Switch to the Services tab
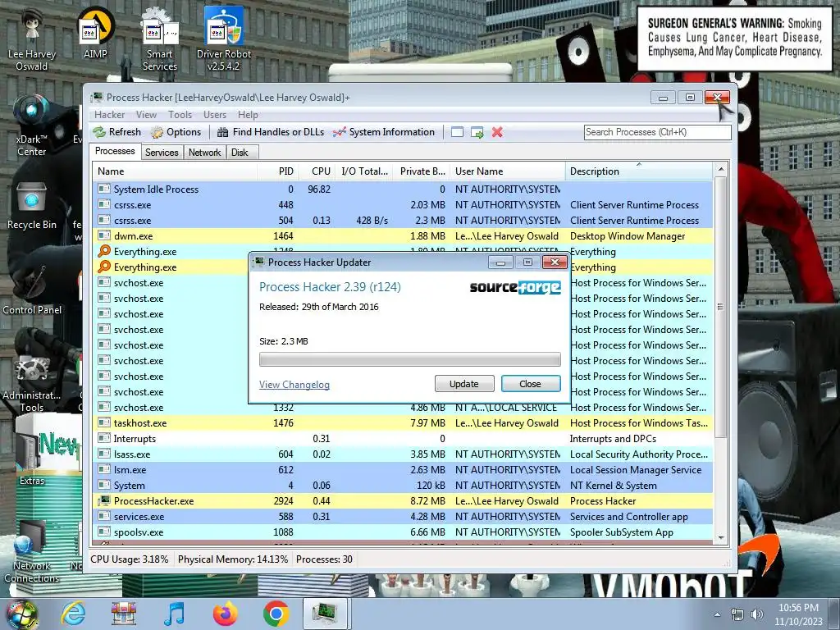840x630 pixels. [162, 152]
